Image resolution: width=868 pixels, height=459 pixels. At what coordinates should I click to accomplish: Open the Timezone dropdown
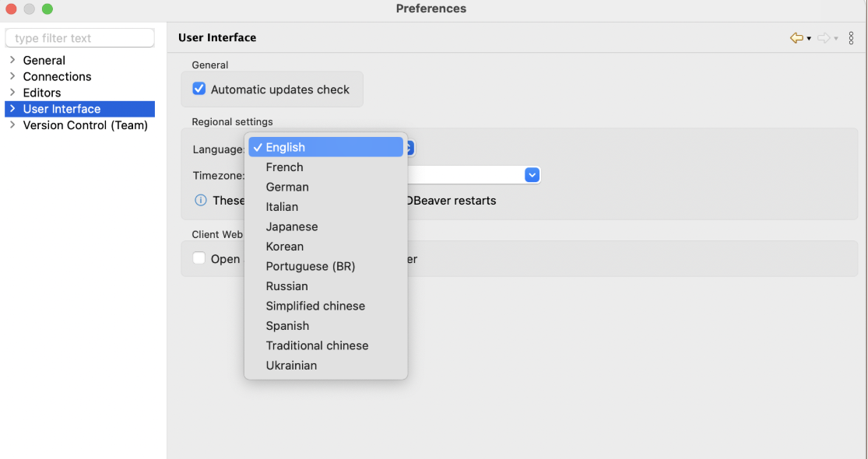coord(532,175)
